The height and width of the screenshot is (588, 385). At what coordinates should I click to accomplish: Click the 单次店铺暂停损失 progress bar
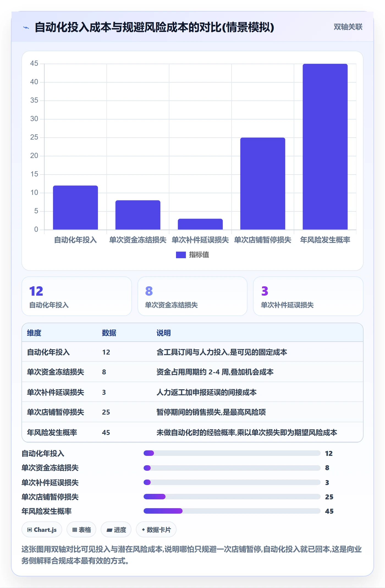click(232, 497)
